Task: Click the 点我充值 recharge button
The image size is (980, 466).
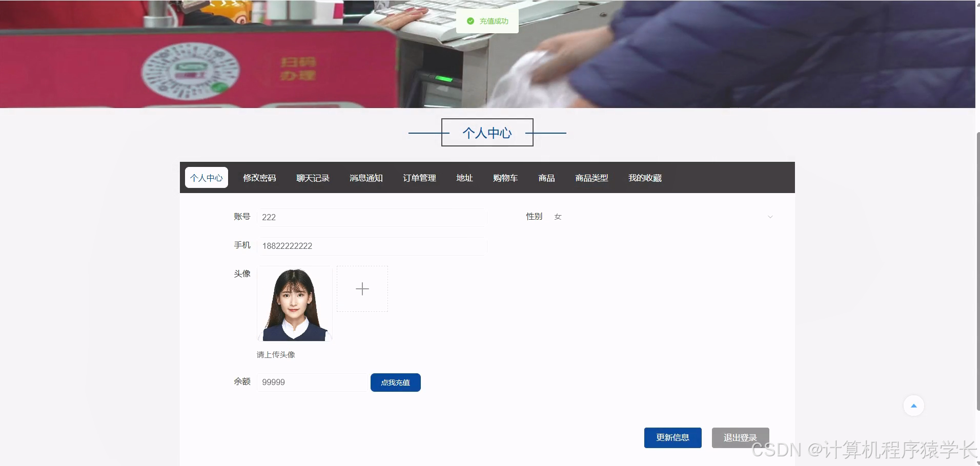Action: tap(395, 382)
